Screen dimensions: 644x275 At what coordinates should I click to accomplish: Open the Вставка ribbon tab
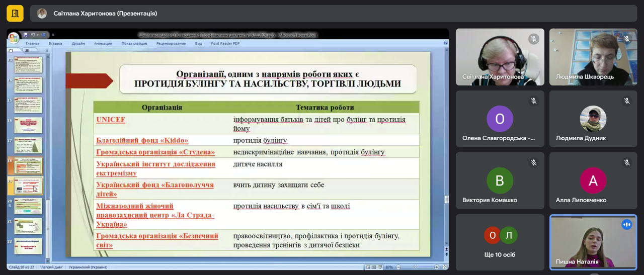[x=55, y=44]
